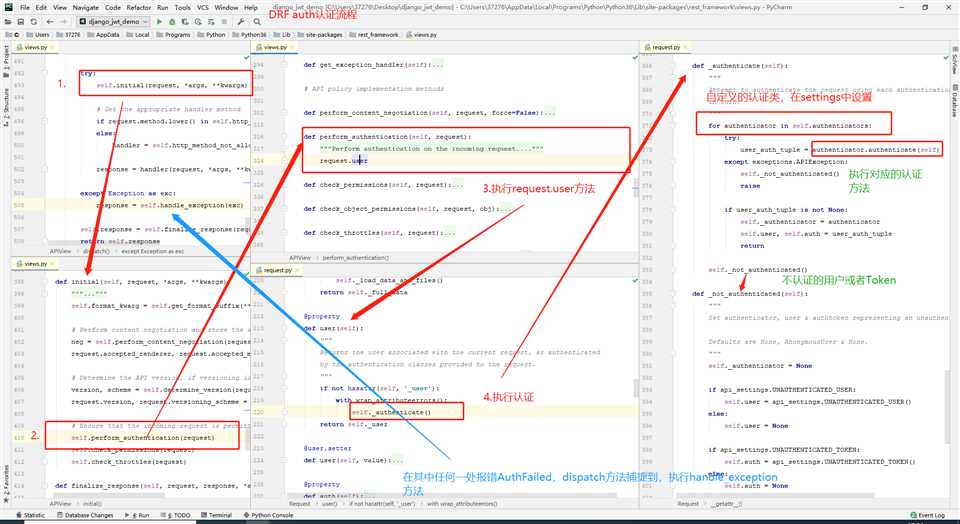Viewport: 960px width, 524px height.
Task: Click the self._not_authenticated() call under except
Action: [x=790, y=173]
